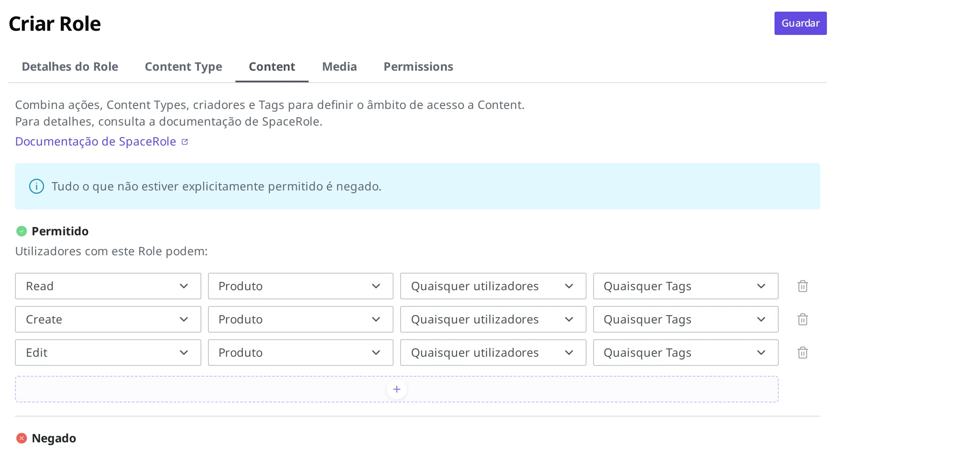Switch to Detalhes do Role tab
Image resolution: width=980 pixels, height=449 pixels.
coord(70,67)
